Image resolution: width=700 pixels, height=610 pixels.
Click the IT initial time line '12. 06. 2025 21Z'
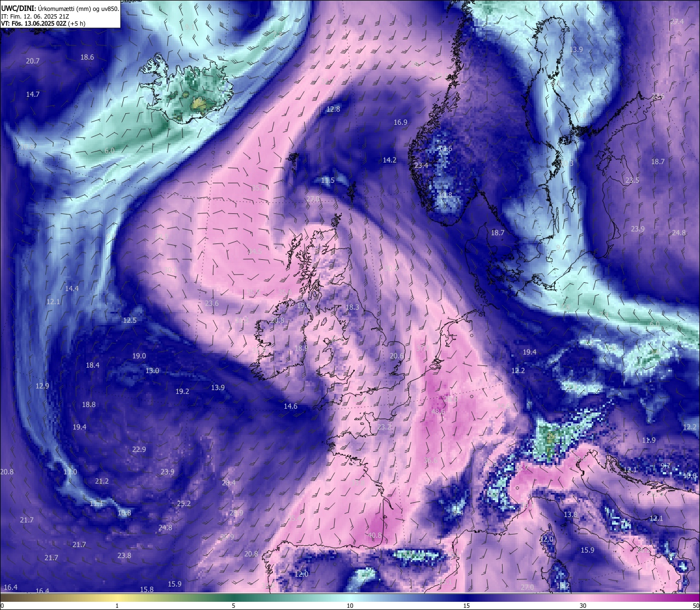coord(34,16)
